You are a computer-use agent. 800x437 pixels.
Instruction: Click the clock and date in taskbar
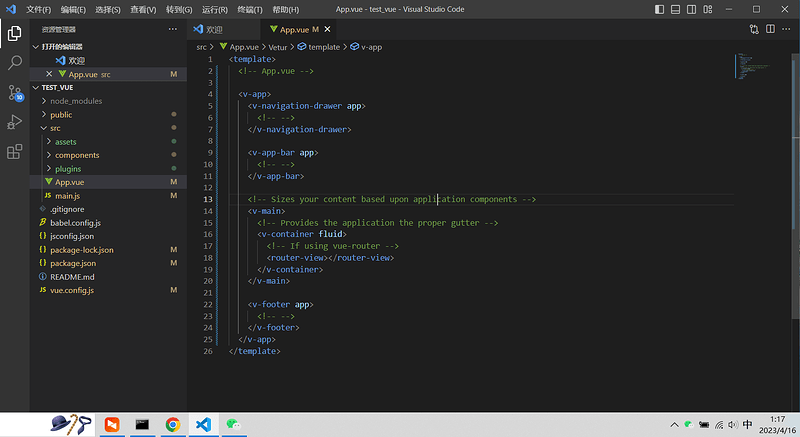pyautogui.click(x=777, y=425)
